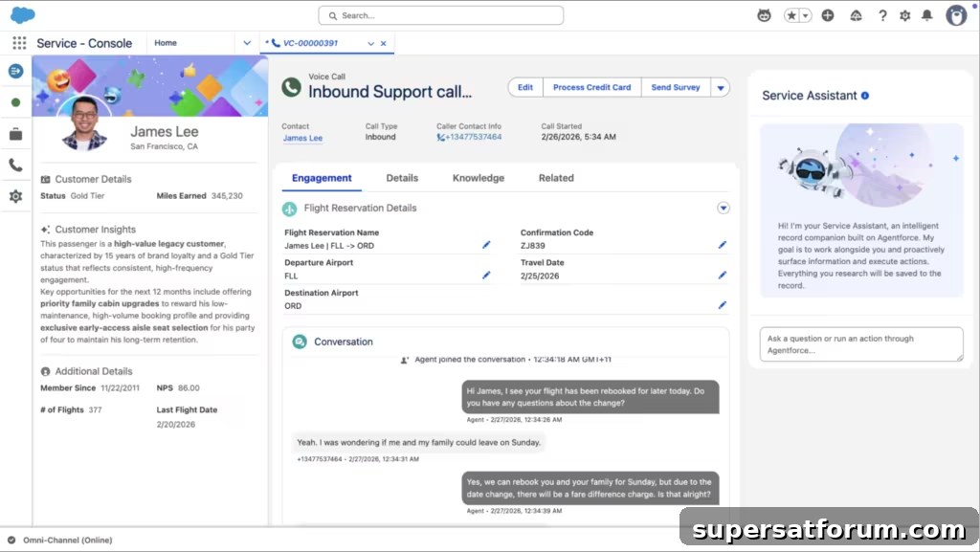Click the Ask Agentforce question input box

click(861, 344)
